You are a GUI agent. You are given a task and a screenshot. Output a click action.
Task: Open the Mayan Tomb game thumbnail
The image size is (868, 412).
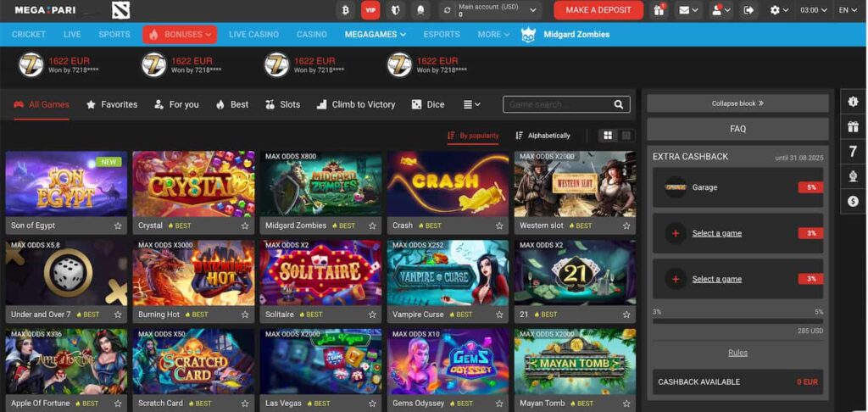[x=576, y=362]
